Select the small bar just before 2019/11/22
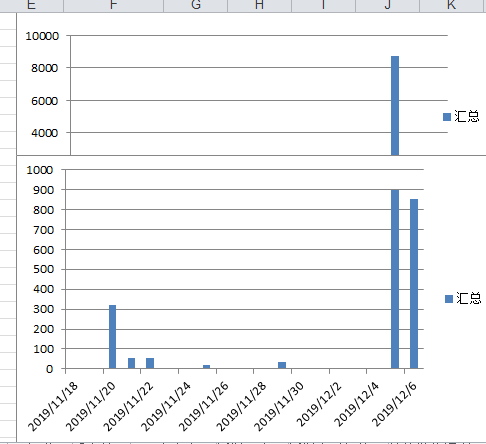486x444 pixels. [x=132, y=363]
